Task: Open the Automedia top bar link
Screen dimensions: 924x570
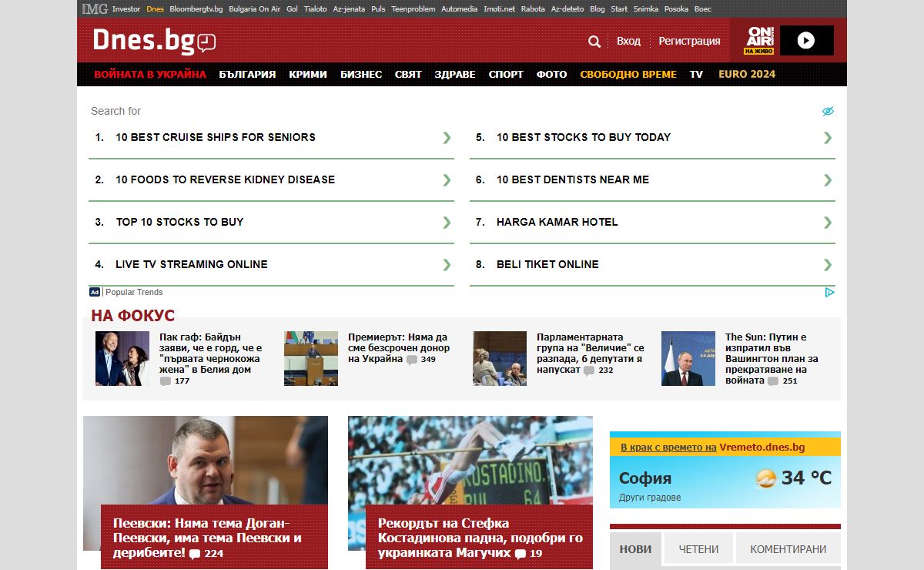Action: [460, 9]
